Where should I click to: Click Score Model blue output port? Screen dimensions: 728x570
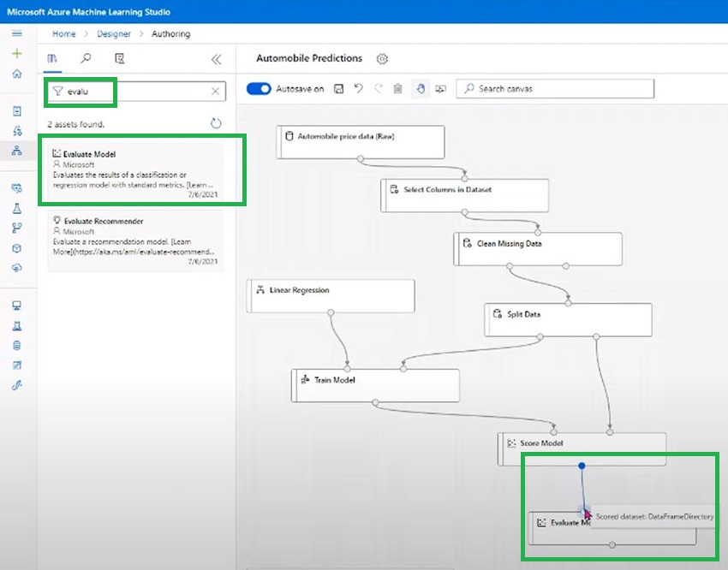(x=582, y=466)
